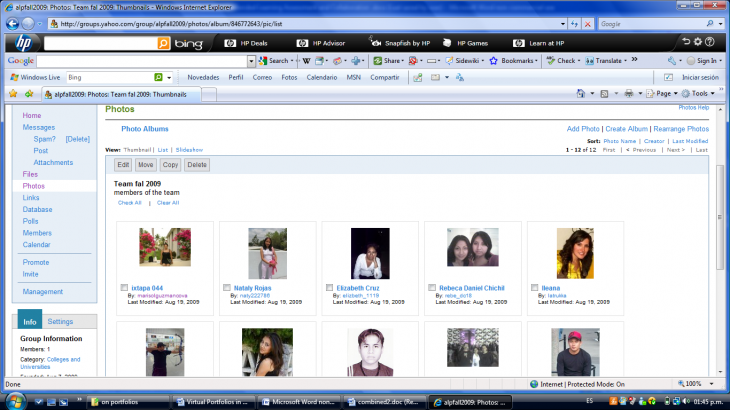Click the Create Album link

626,129
